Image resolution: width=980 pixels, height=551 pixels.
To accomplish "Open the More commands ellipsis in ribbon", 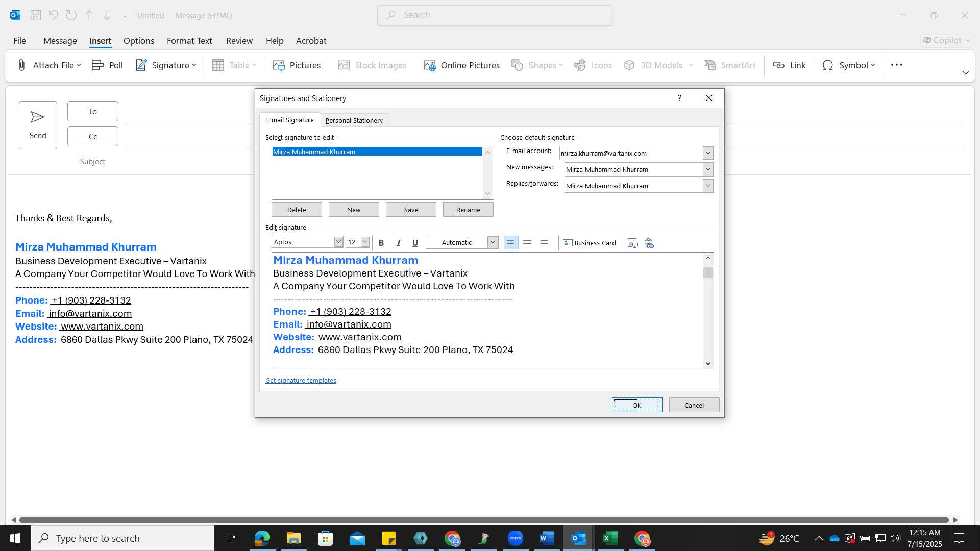I will pos(897,65).
